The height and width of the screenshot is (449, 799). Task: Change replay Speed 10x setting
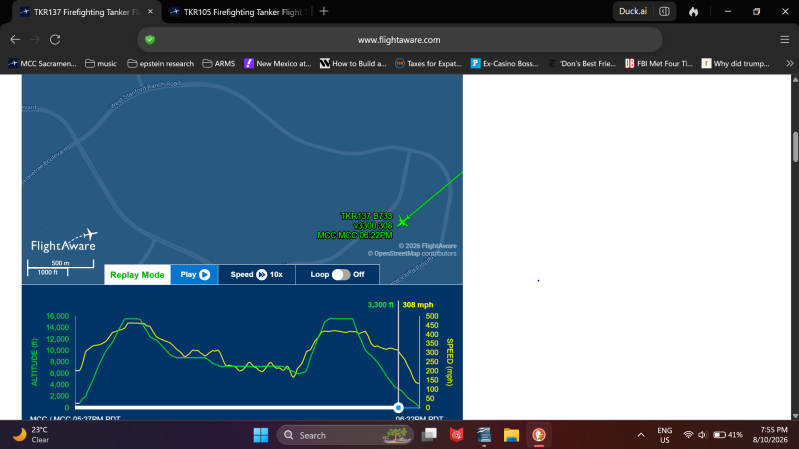[257, 275]
